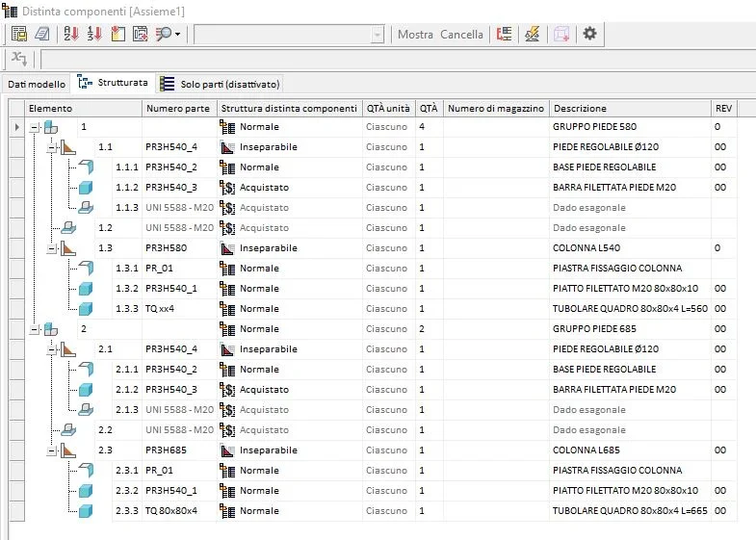This screenshot has width=756, height=540.
Task: Collapse tree node for item 1
Action: pyautogui.click(x=35, y=128)
